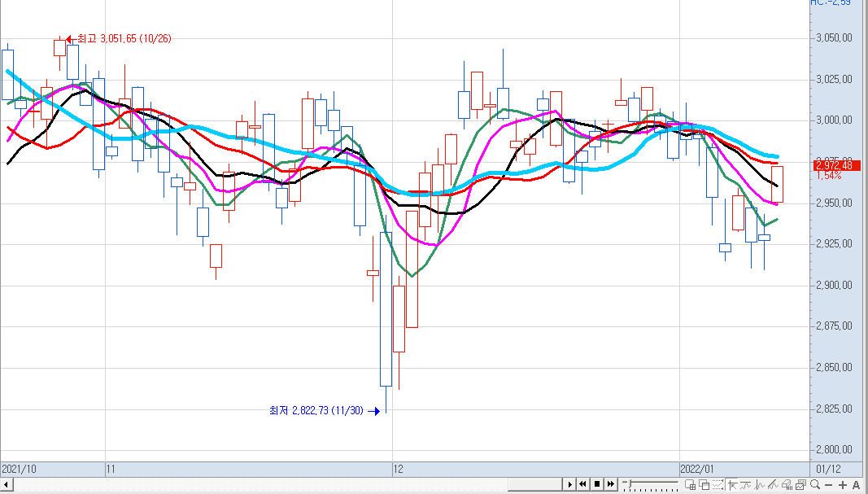Click the horizontal scrollbar thumb
The height and width of the screenshot is (494, 868).
534,484
